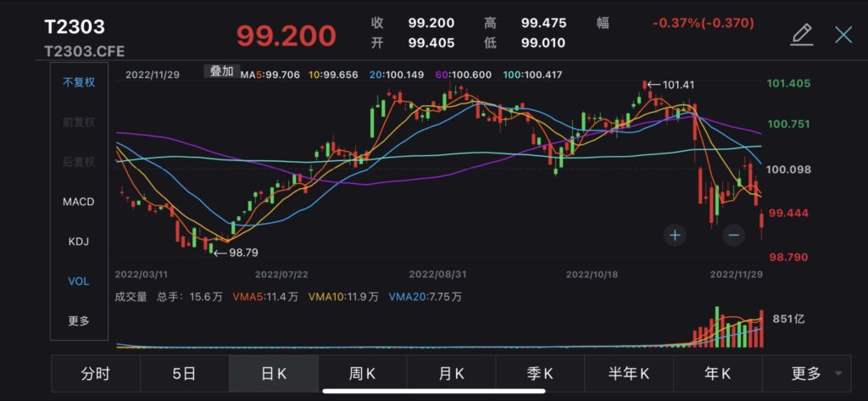The width and height of the screenshot is (868, 401).
Task: Click the bottom home indicator bar
Action: click(433, 391)
